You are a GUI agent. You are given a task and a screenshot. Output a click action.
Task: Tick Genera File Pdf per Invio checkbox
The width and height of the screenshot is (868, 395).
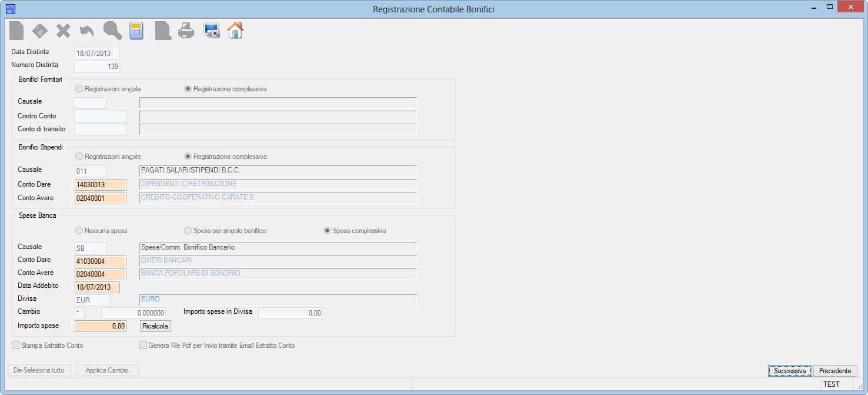(x=217, y=346)
